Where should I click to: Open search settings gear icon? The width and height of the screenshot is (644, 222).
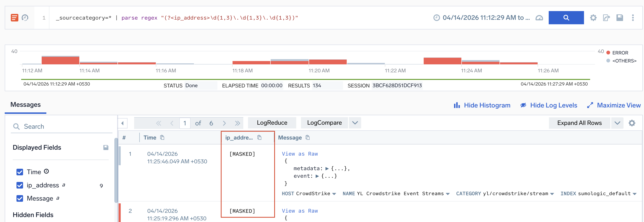pyautogui.click(x=593, y=18)
